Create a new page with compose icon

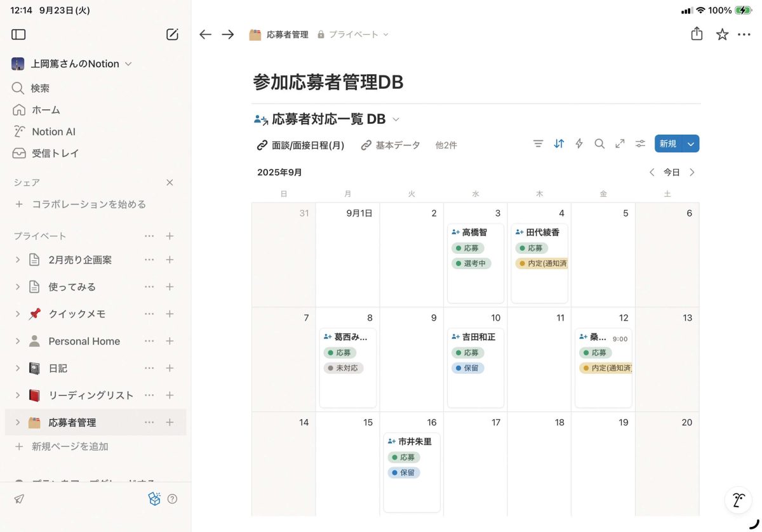172,35
